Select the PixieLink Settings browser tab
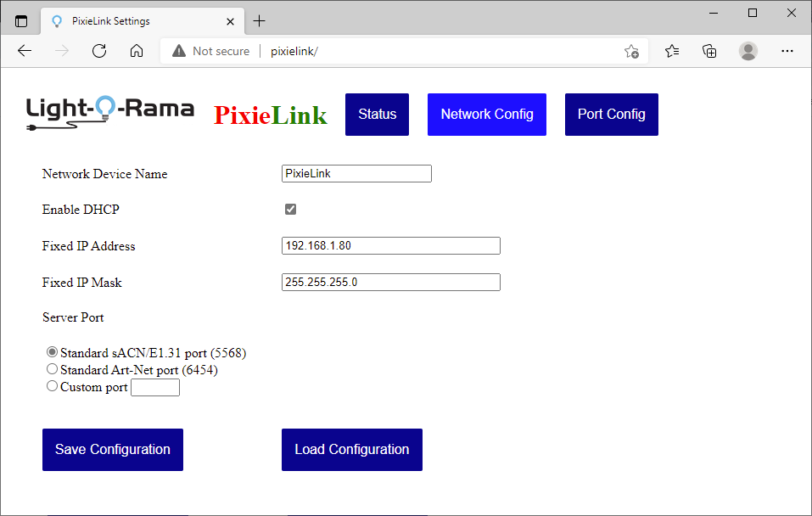 point(142,21)
